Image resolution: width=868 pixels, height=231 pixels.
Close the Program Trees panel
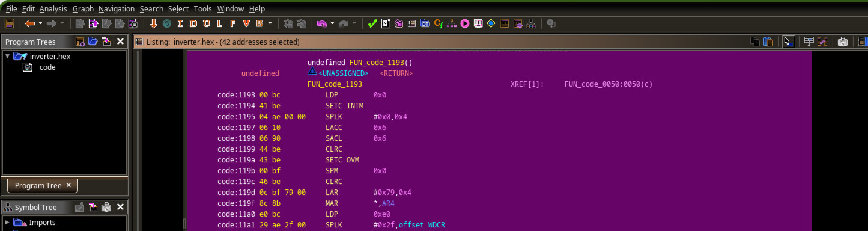click(120, 42)
